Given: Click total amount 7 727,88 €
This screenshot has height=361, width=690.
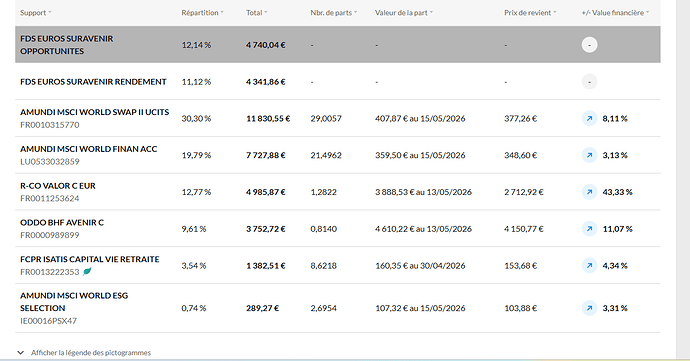Looking at the screenshot, I should [x=266, y=155].
